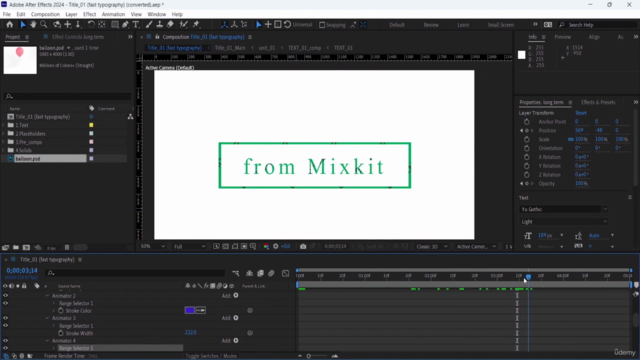The image size is (640, 360).
Task: Open the Light font style dropdown
Action: [x=564, y=222]
